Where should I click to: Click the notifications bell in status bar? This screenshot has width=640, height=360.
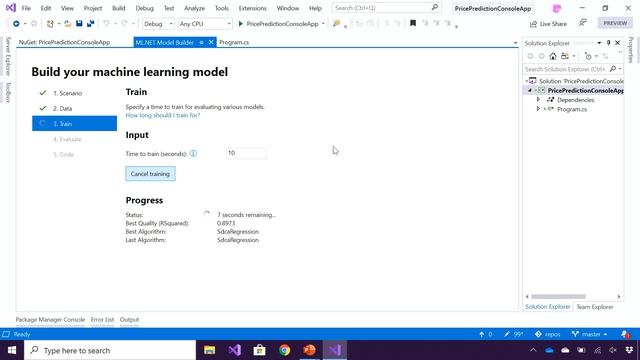point(625,334)
